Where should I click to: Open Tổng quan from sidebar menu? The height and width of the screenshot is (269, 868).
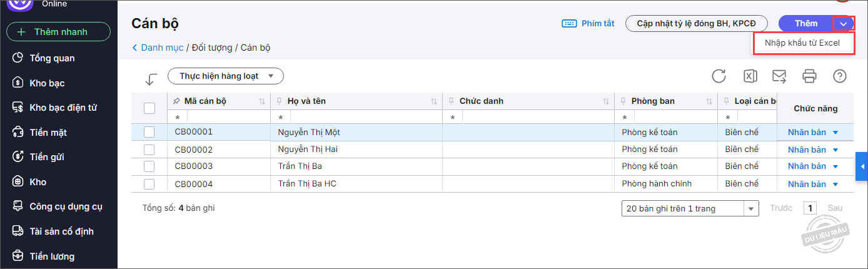(x=52, y=58)
